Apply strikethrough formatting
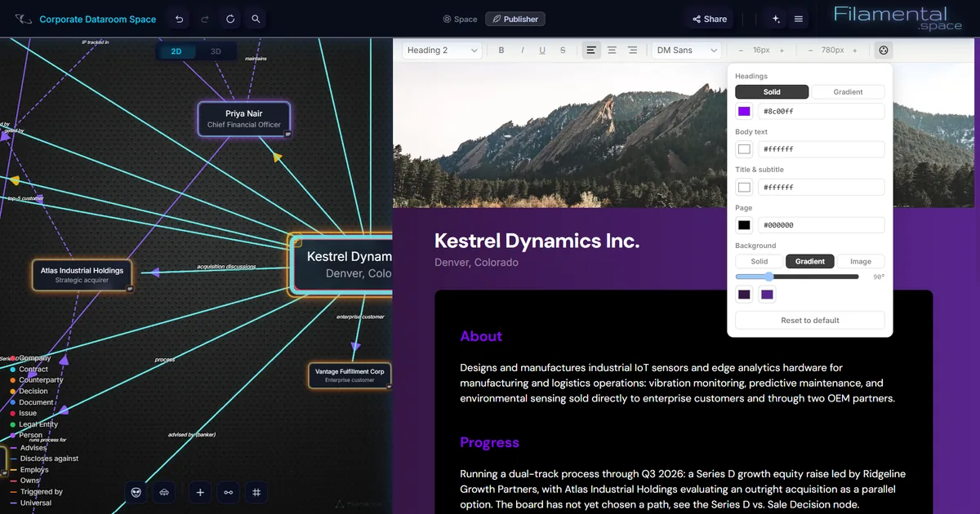 coord(563,51)
